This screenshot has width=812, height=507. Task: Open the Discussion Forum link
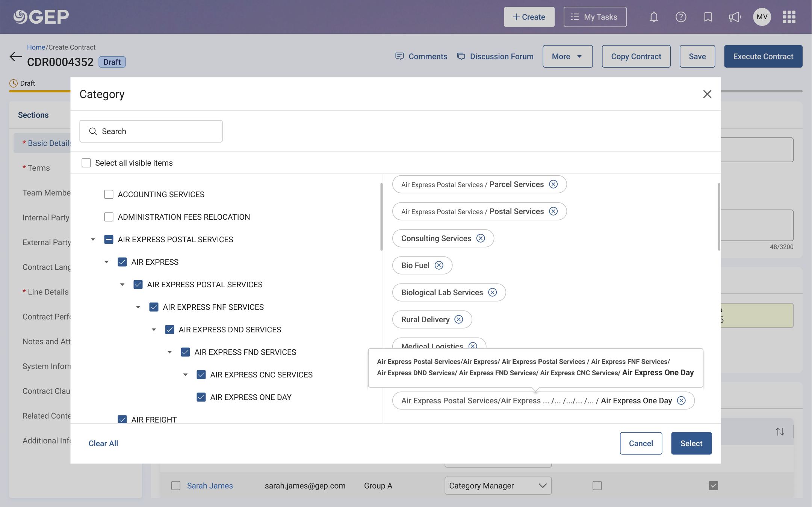pyautogui.click(x=495, y=56)
